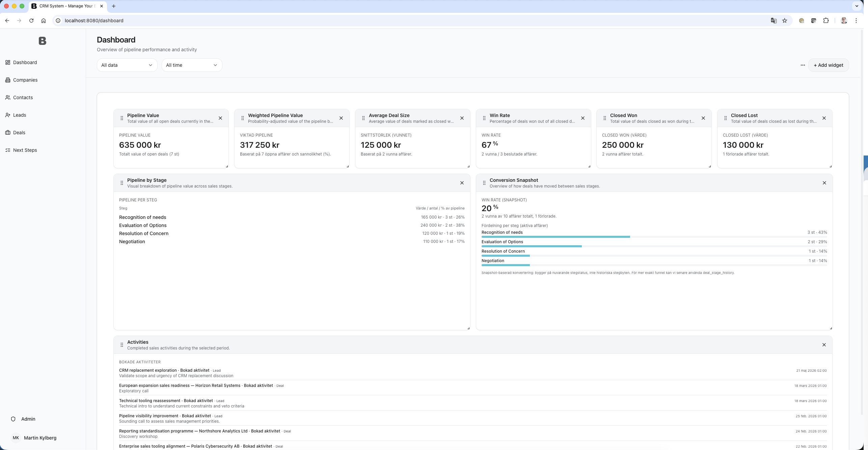Screen dimensions: 868x450
Task: Click the Add widget button
Action: point(828,65)
